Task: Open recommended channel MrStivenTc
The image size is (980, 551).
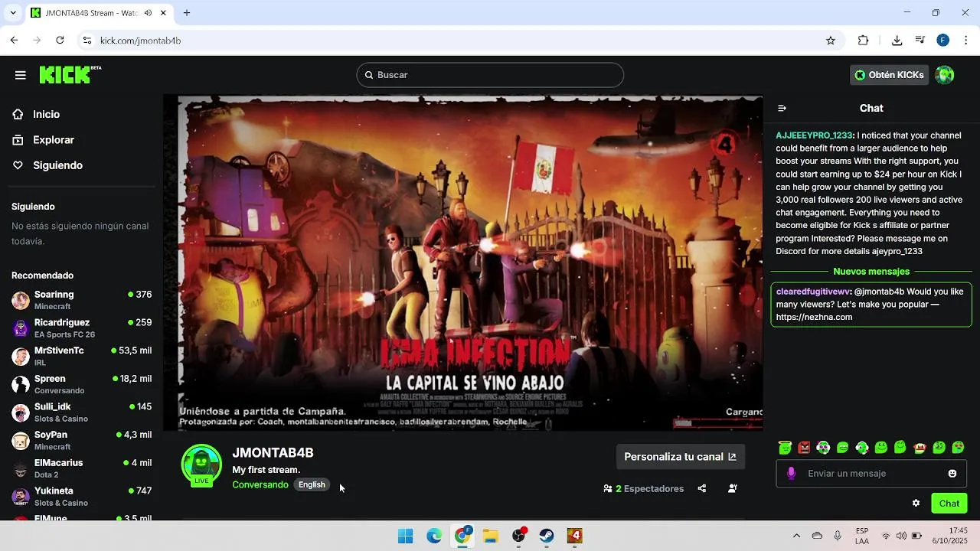Action: coord(81,356)
